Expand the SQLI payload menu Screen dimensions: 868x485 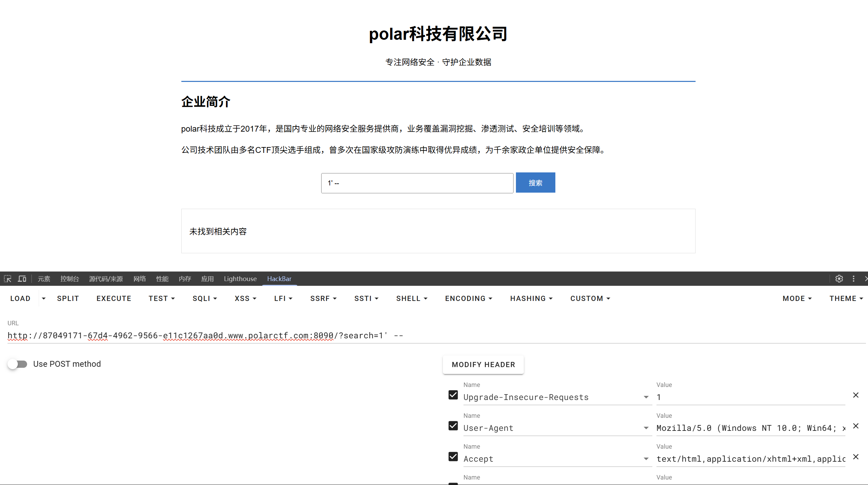tap(205, 299)
